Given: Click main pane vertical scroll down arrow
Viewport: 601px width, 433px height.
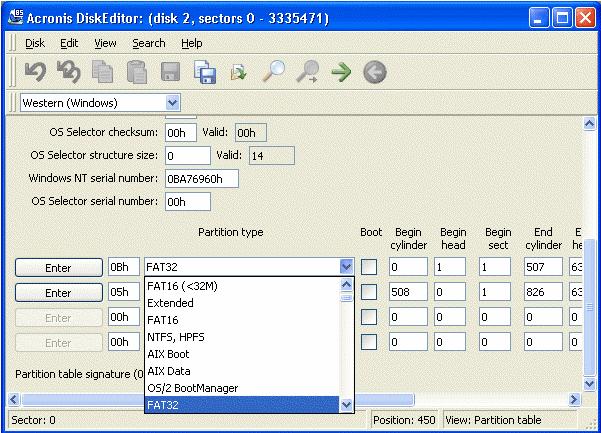Looking at the screenshot, I should (x=589, y=384).
